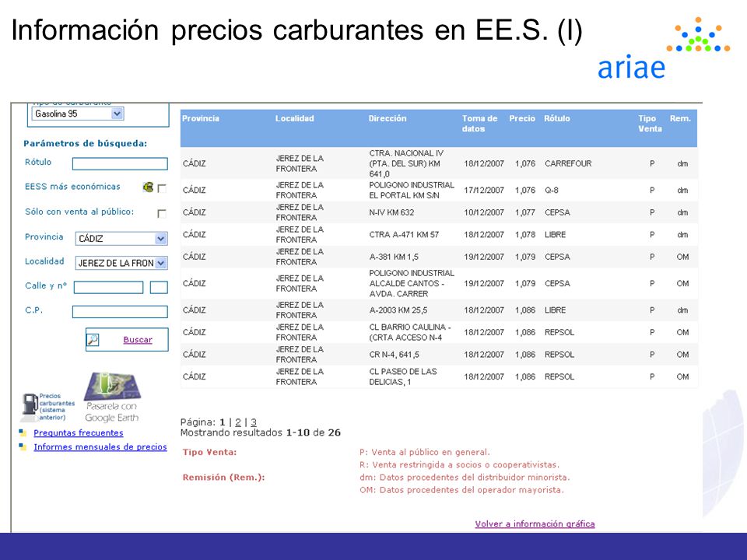The width and height of the screenshot is (747, 560).
Task: Click Volver a información gráfica link
Action: pos(535,523)
